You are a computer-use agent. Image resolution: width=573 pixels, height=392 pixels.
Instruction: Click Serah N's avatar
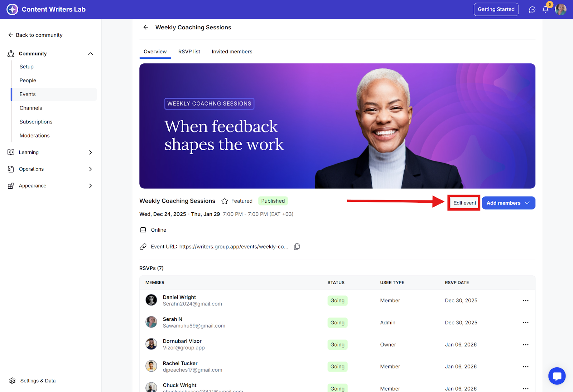[151, 322]
